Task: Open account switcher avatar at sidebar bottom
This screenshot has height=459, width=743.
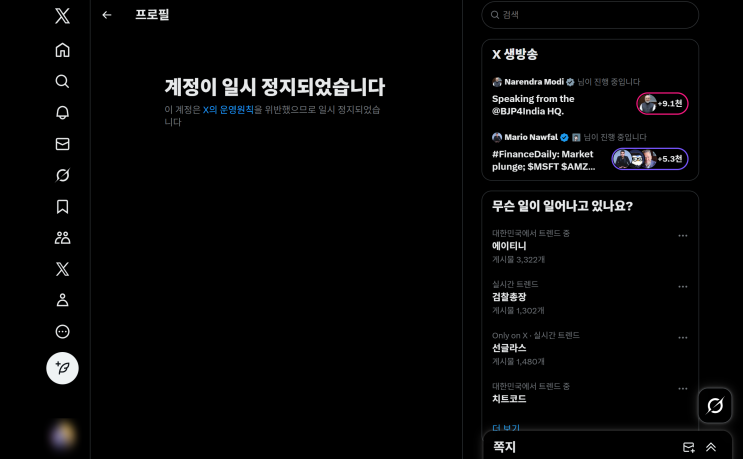Action: pos(62,435)
